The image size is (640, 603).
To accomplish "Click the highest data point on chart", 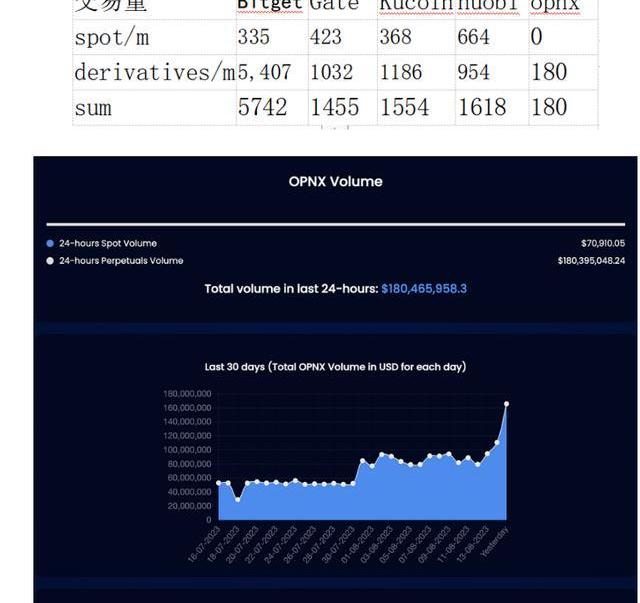I will (x=506, y=404).
